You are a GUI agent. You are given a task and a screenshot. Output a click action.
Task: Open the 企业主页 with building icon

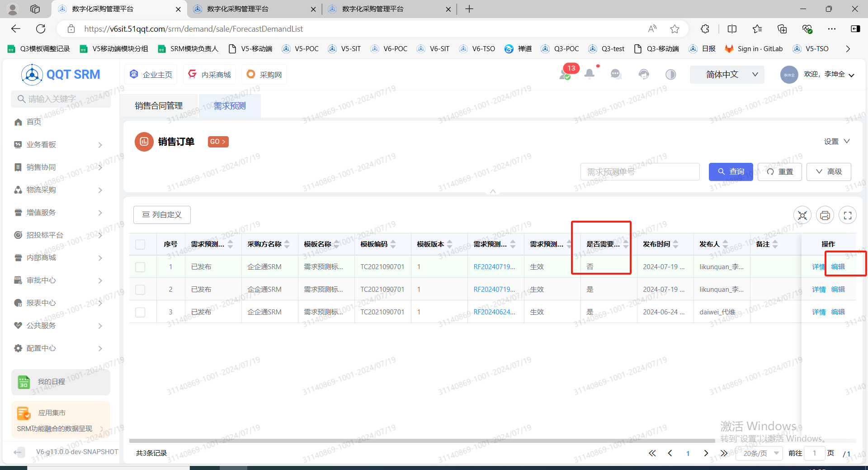tap(151, 74)
